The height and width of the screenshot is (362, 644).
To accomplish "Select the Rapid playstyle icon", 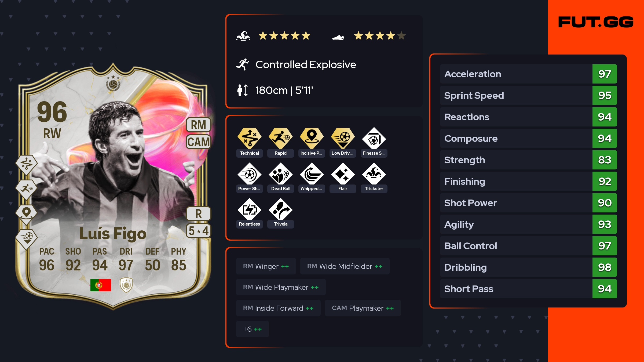I will tap(281, 138).
